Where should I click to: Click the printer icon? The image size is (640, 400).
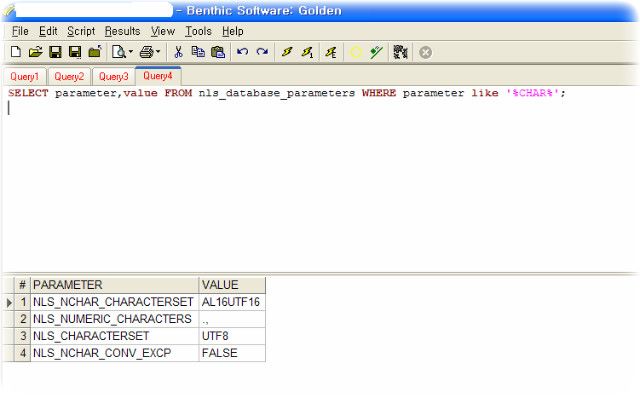(x=147, y=52)
